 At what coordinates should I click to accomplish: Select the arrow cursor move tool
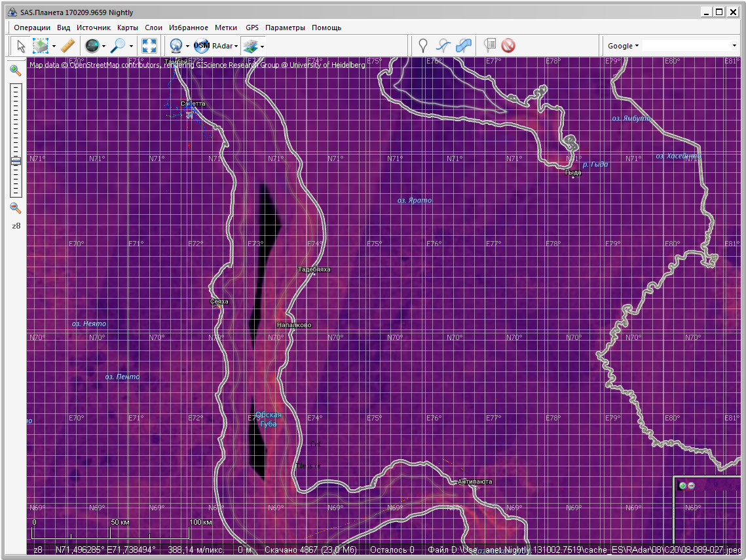click(x=21, y=46)
